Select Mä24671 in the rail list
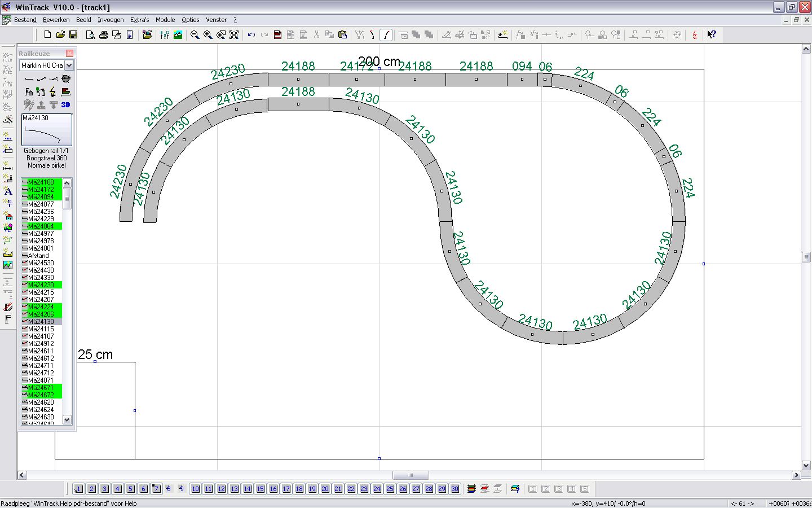Viewport: 812px width, 508px height. tap(42, 388)
